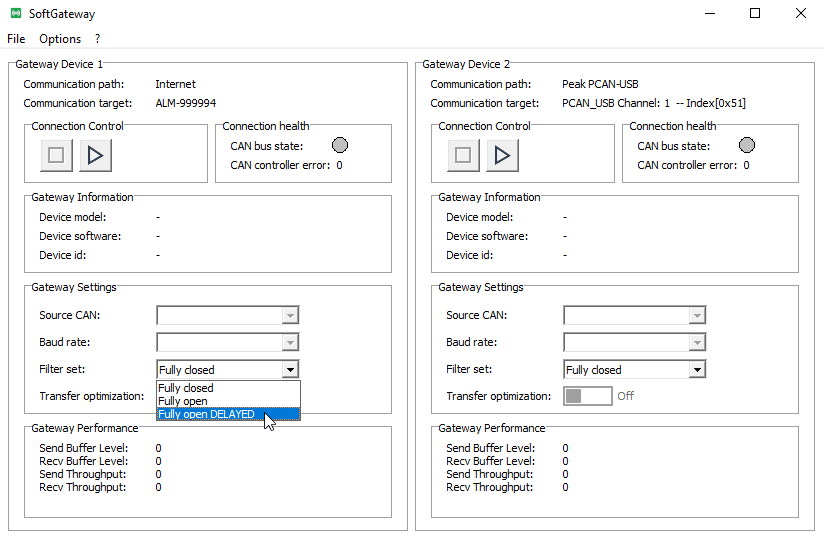Click CAN bus state indicator of Device 2

pyautogui.click(x=747, y=146)
